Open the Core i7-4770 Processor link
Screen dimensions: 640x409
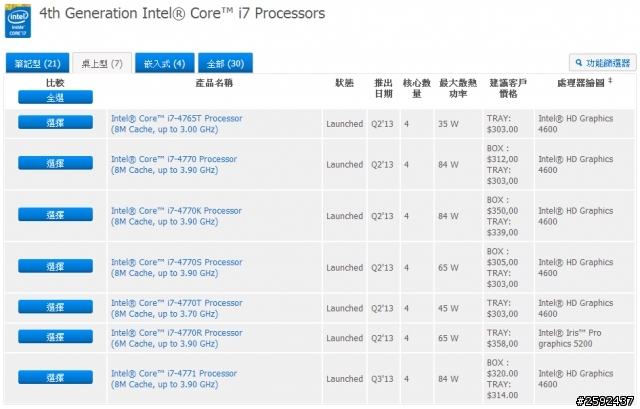174,164
